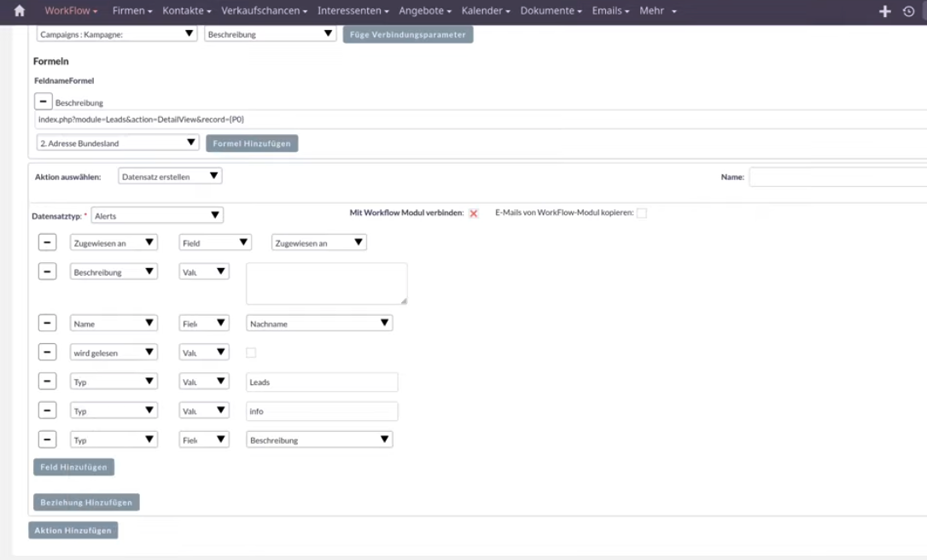Expand the Aktion auswählen dropdown
The width and height of the screenshot is (927, 560).
[x=170, y=176]
